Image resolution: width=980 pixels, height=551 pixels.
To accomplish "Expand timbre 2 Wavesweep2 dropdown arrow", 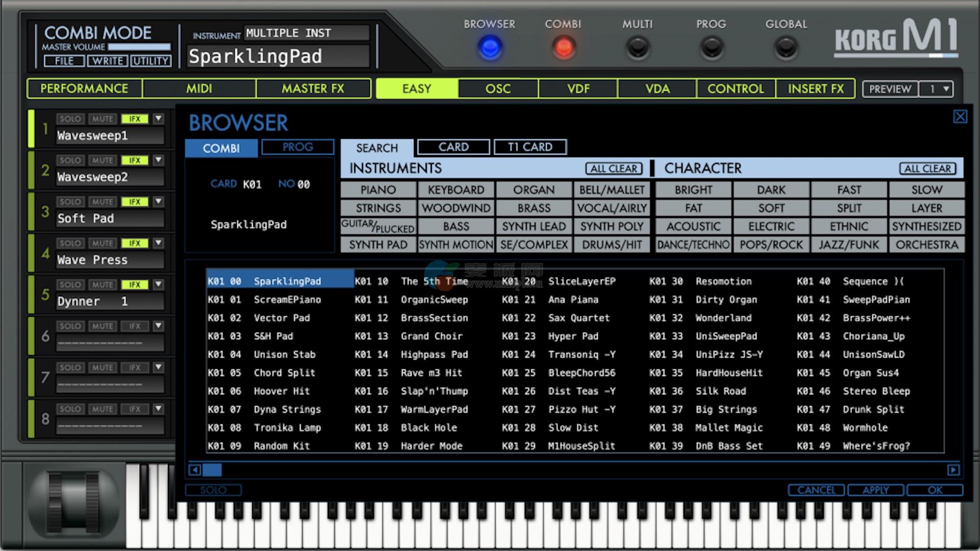I will 158,160.
